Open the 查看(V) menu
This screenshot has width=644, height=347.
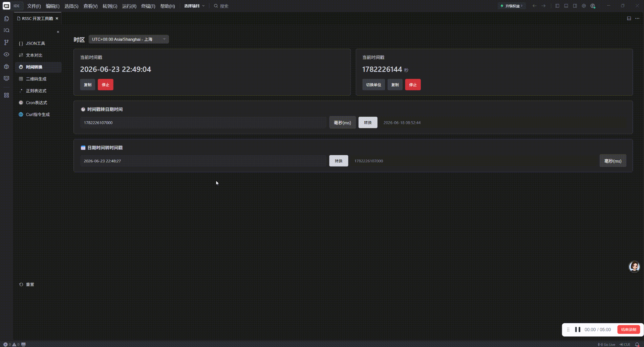(90, 6)
